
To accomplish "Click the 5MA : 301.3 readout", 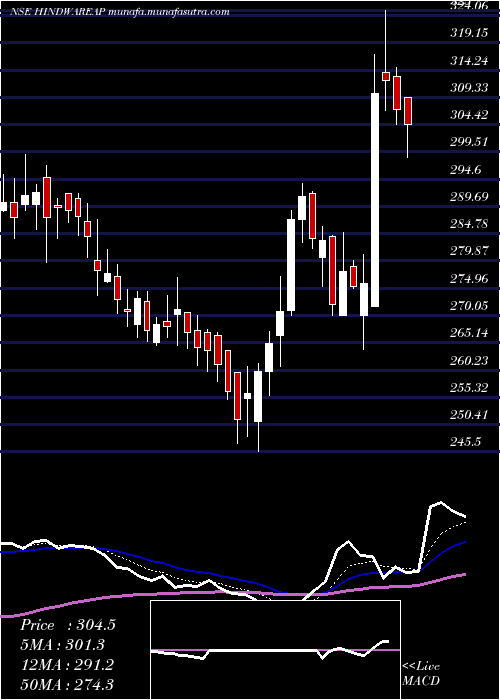I will [x=62, y=645].
